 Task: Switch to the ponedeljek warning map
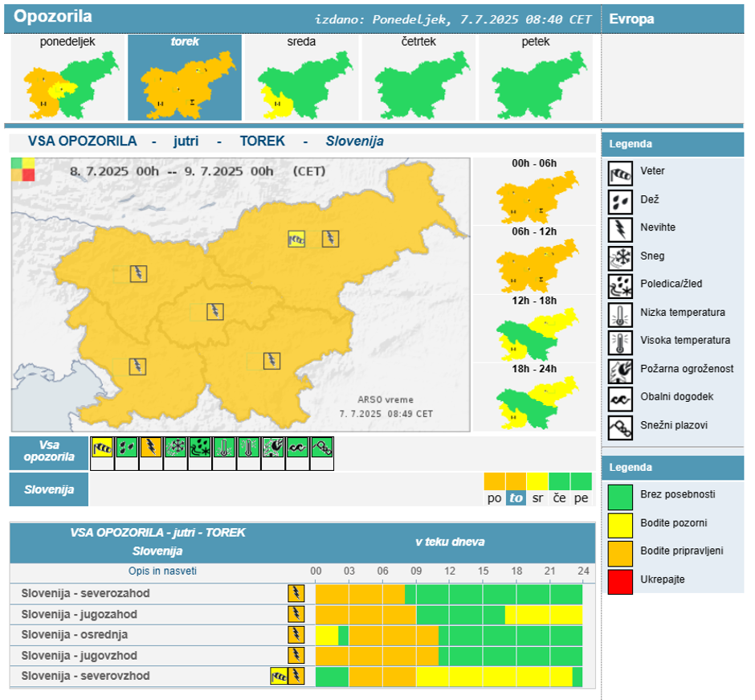pyautogui.click(x=67, y=78)
